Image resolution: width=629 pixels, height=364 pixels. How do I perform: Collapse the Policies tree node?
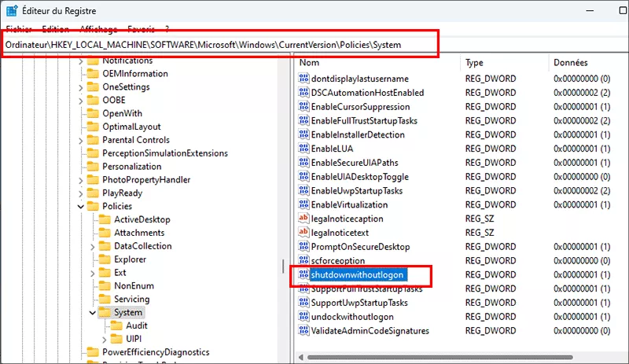(x=80, y=206)
